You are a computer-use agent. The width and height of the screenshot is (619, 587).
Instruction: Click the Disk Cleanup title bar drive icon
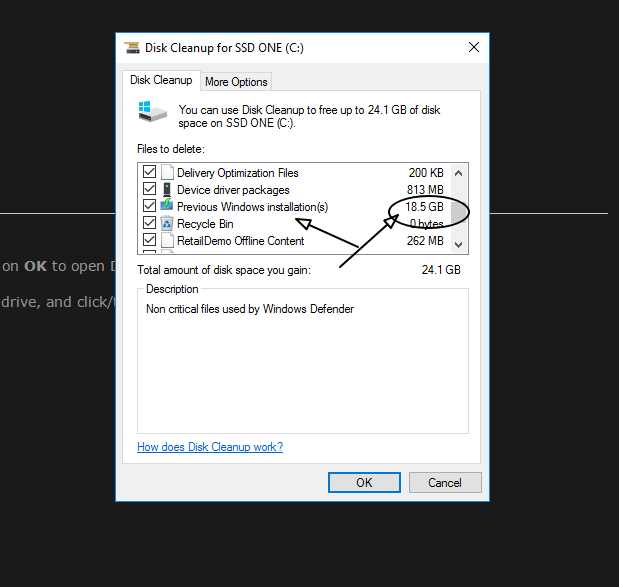coord(132,48)
